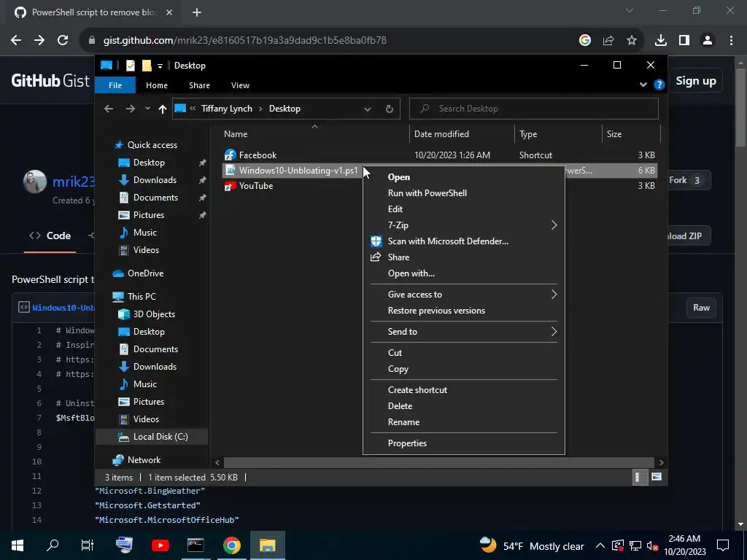747x560 pixels.
Task: Click the Explorer Back arrow
Action: (109, 109)
